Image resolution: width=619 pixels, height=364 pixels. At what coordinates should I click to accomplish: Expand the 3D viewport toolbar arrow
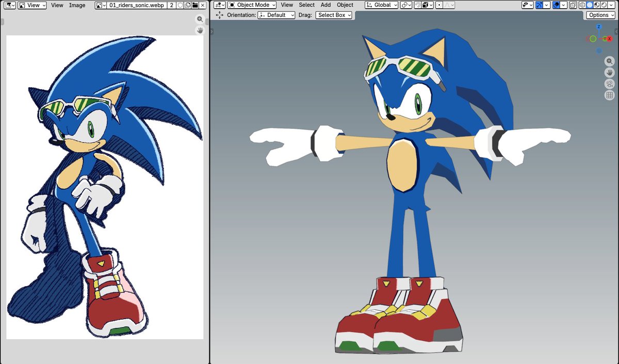tap(212, 31)
